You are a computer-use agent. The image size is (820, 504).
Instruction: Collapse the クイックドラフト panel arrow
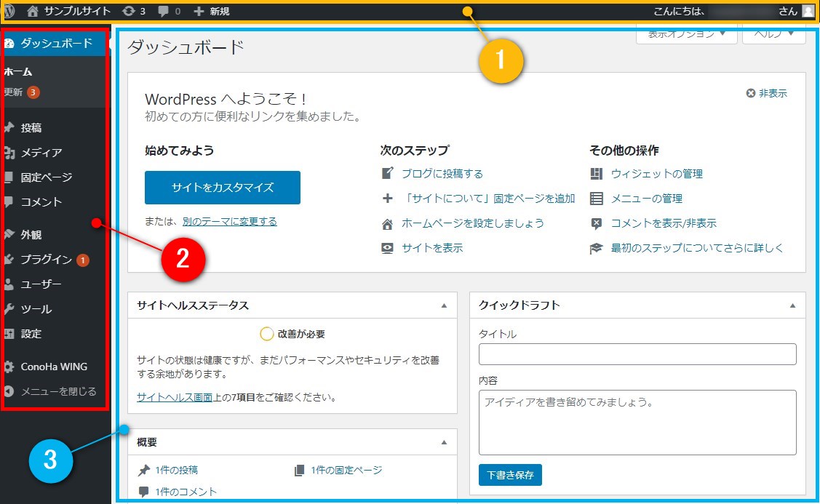point(793,305)
